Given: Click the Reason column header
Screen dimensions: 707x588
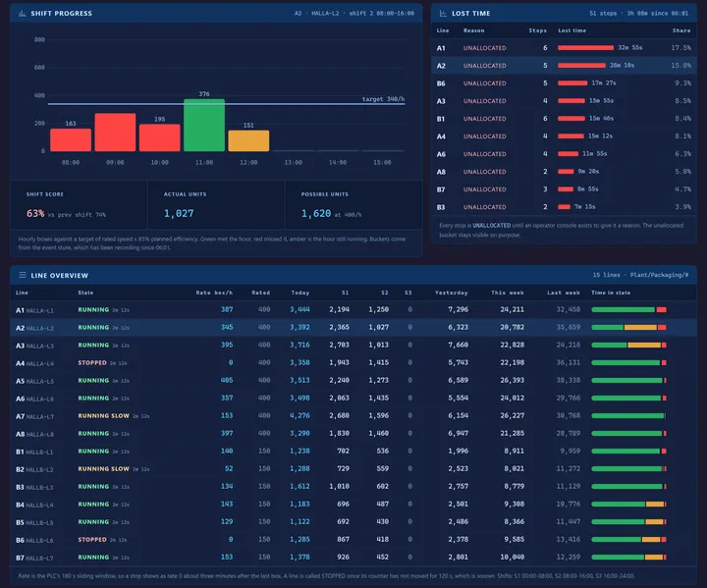Looking at the screenshot, I should pyautogui.click(x=474, y=30).
